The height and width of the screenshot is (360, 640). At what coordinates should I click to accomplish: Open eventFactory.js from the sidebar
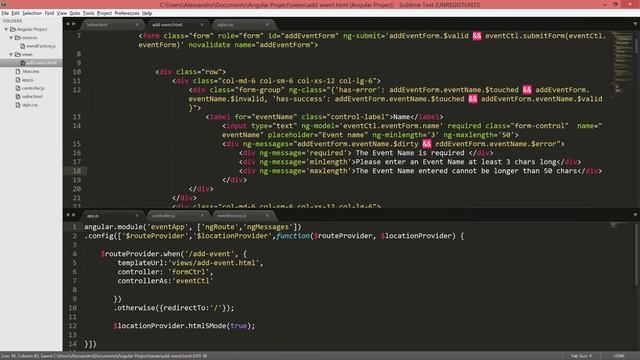click(x=41, y=46)
